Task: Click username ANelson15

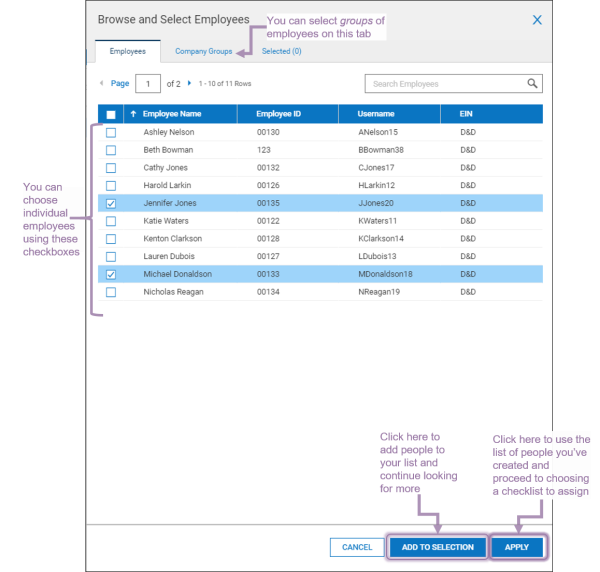Action: click(x=378, y=132)
